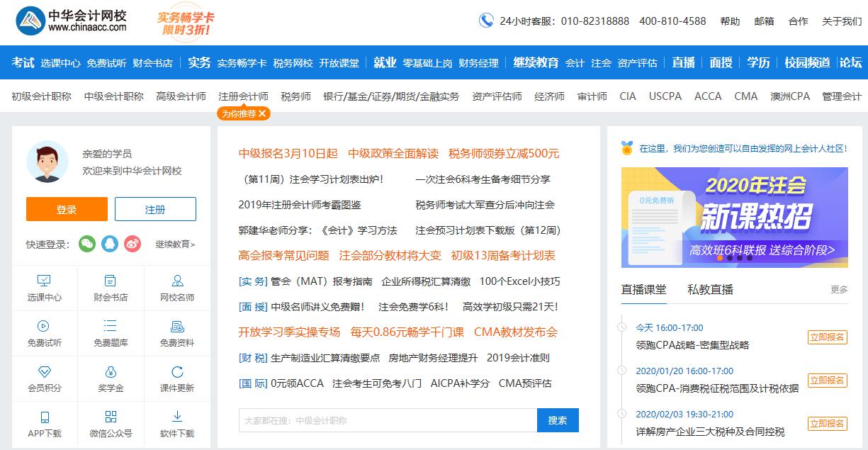Viewport: 868px width, 450px height.
Task: Click 继续教育> link under quick login
Action: (175, 244)
